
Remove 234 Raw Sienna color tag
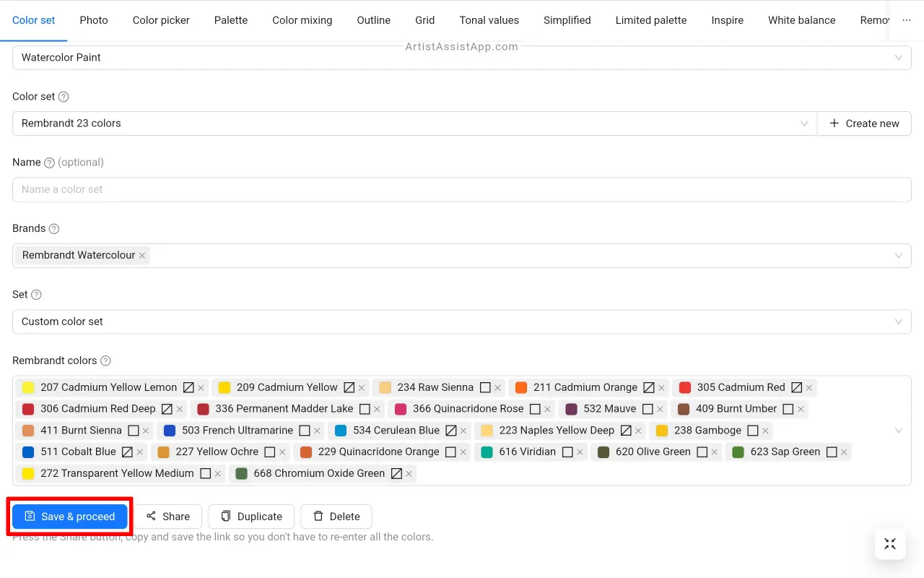(x=497, y=388)
